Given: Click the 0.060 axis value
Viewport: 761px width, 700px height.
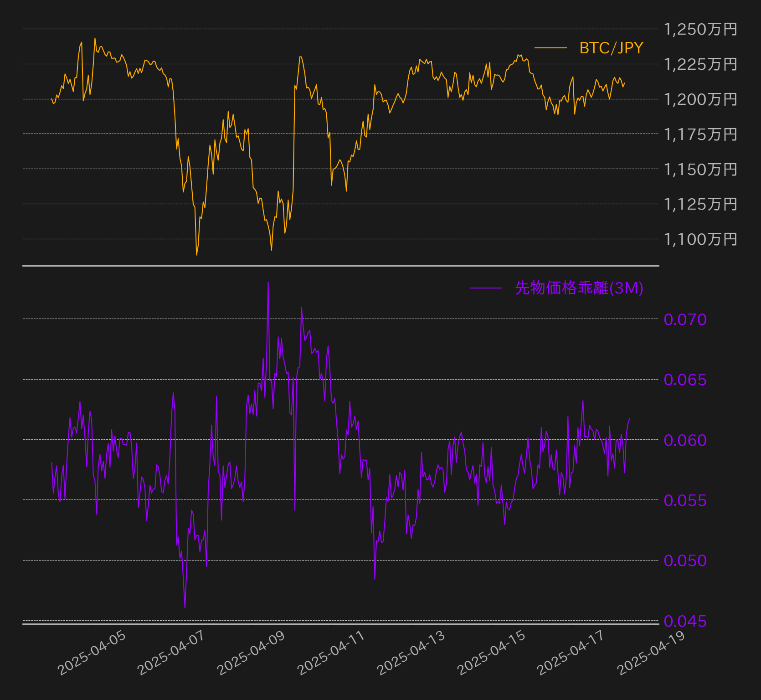Looking at the screenshot, I should [x=685, y=440].
